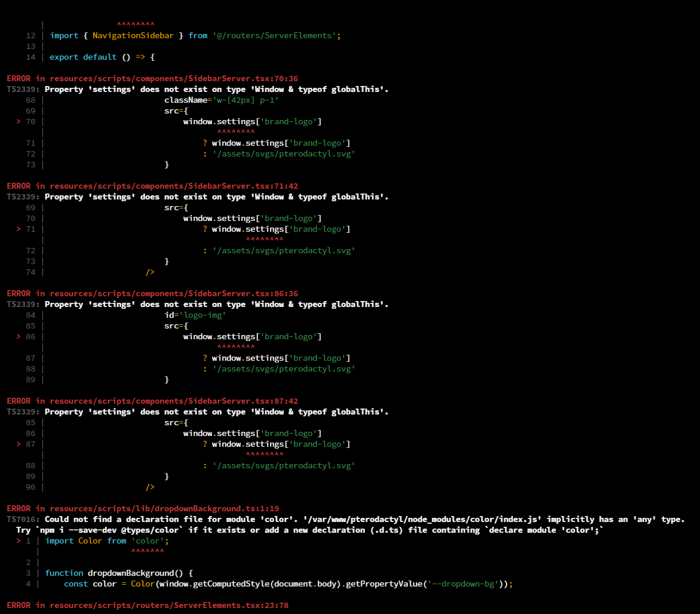The height and width of the screenshot is (614, 700).
Task: Select the import Color from 'color' line
Action: [107, 541]
